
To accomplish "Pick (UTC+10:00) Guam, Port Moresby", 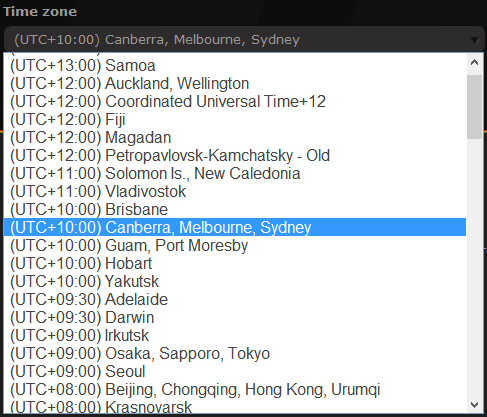I will [x=235, y=245].
